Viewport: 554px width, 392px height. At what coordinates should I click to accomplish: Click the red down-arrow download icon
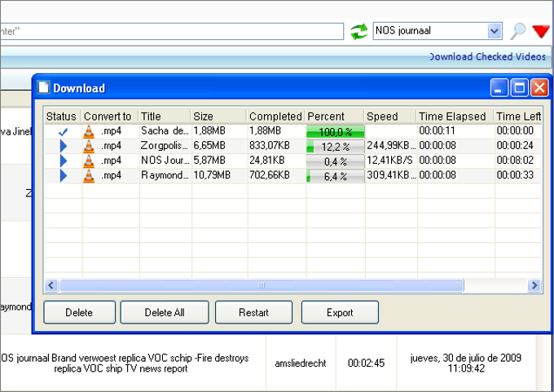click(541, 32)
